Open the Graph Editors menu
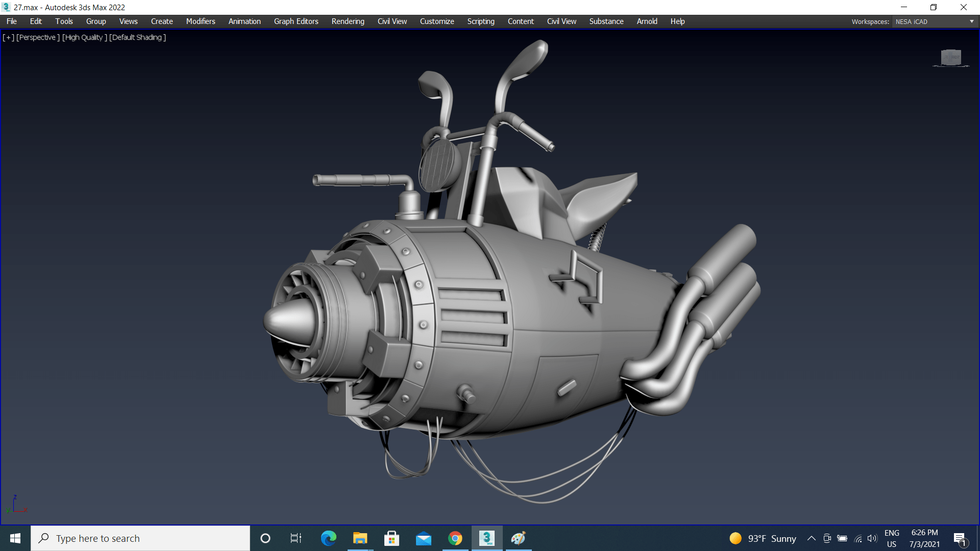Screen dimensions: 980x551 [x=296, y=21]
